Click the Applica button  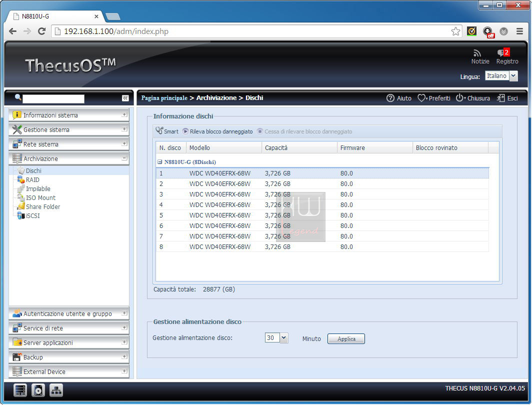coord(346,338)
